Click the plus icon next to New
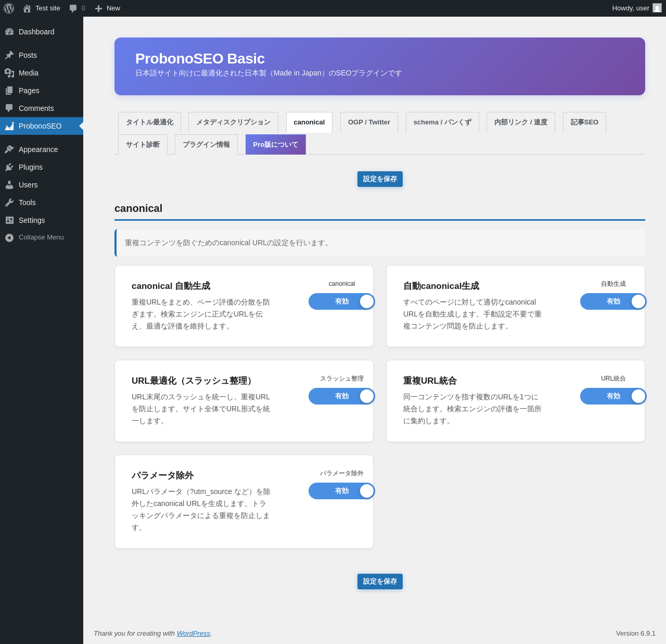 pyautogui.click(x=98, y=8)
